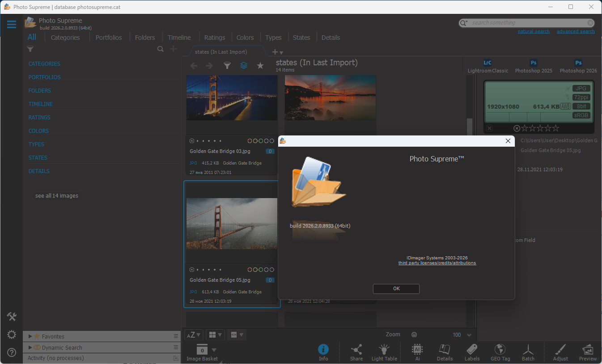Click the GEO Tag globe icon
602x364 pixels.
(500, 350)
